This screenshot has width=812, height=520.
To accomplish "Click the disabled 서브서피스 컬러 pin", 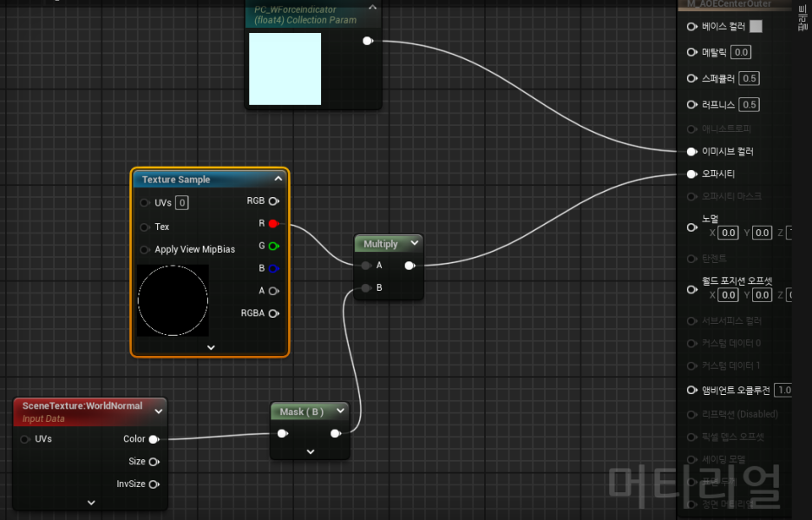I will coord(692,321).
